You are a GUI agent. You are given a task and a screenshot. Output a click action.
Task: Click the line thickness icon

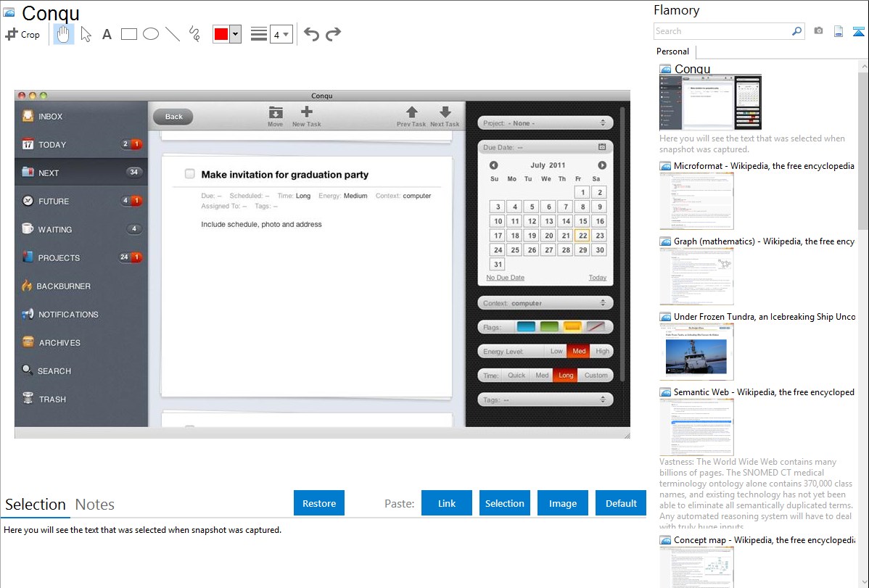point(259,34)
